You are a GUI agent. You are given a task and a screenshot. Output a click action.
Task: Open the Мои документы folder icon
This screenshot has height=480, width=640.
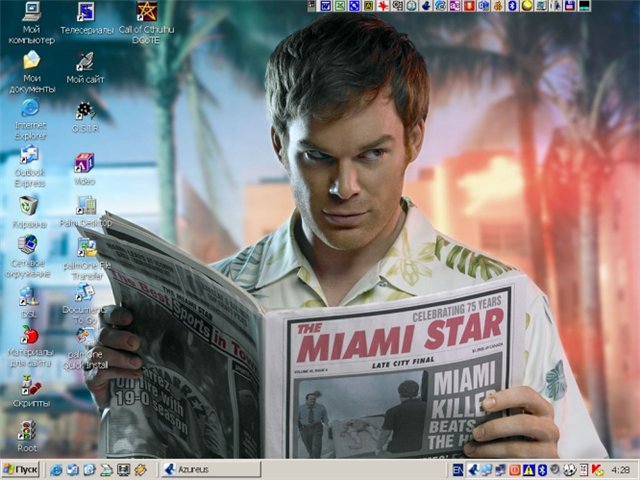click(x=31, y=62)
